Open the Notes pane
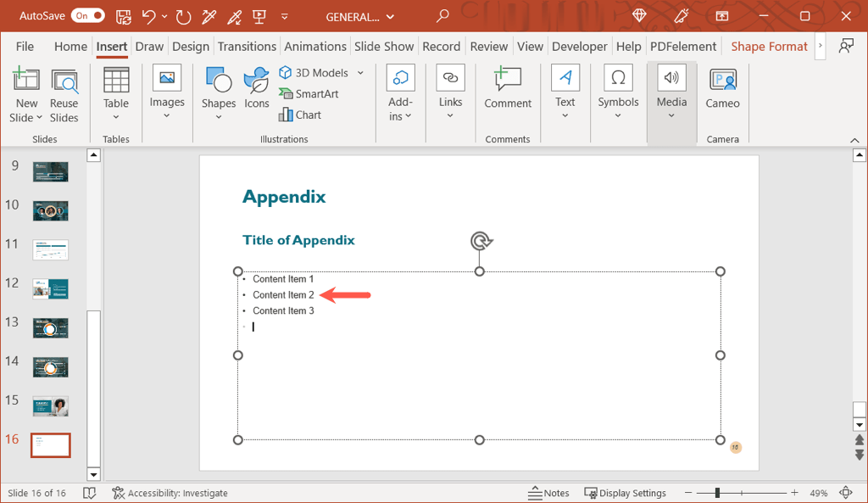The height and width of the screenshot is (503, 868). coord(548,493)
